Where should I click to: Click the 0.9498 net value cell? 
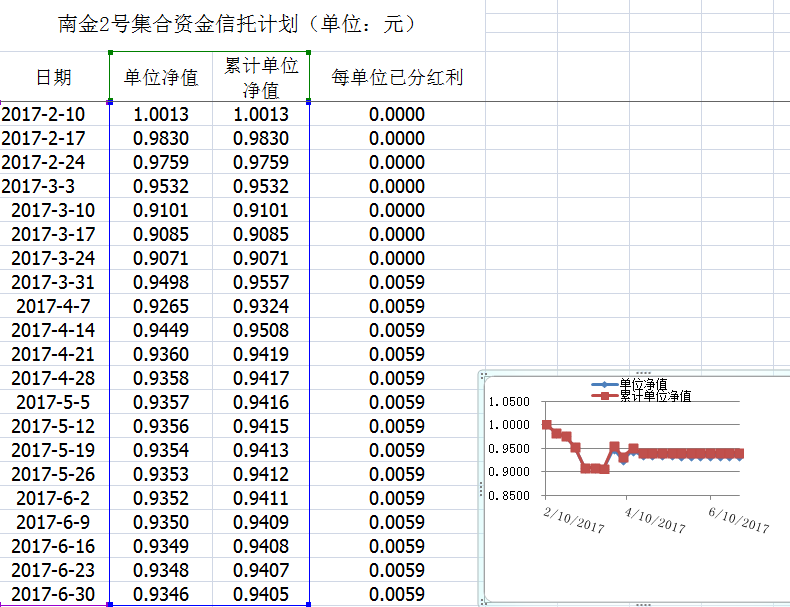(160, 282)
